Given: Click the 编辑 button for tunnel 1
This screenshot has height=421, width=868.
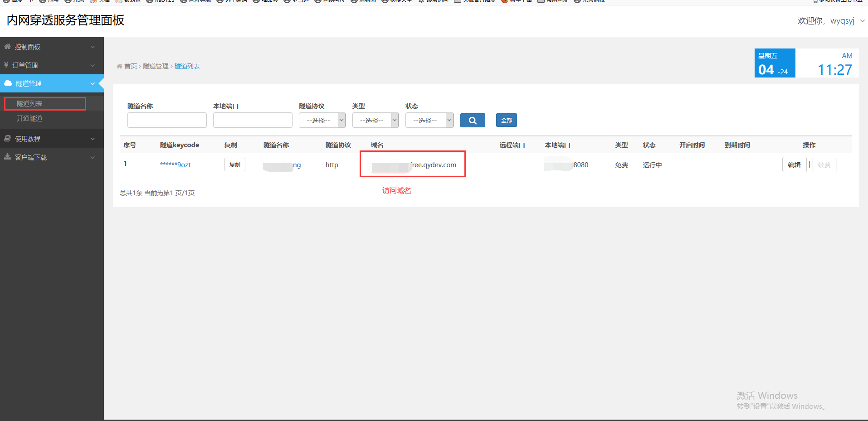Looking at the screenshot, I should (794, 165).
